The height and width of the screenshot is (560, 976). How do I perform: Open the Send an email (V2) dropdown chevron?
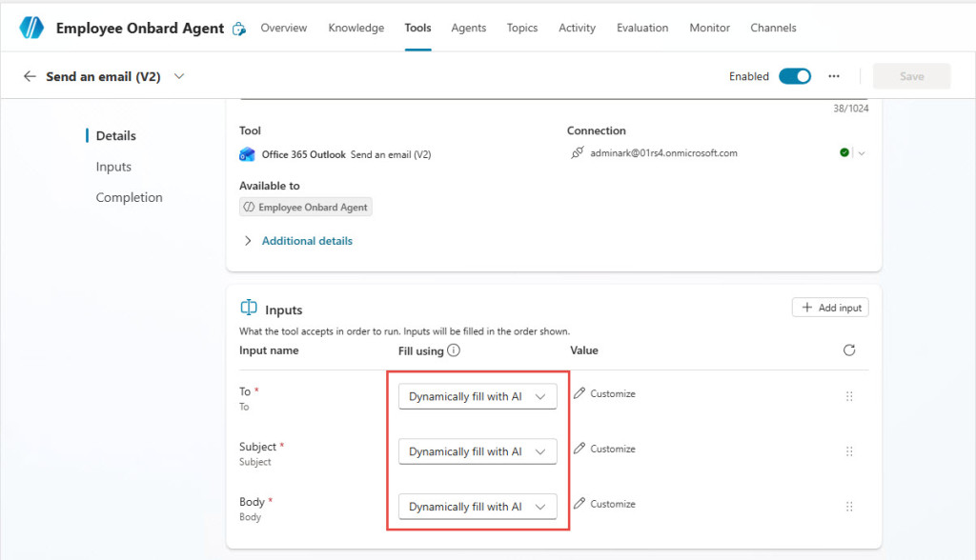[x=179, y=76]
